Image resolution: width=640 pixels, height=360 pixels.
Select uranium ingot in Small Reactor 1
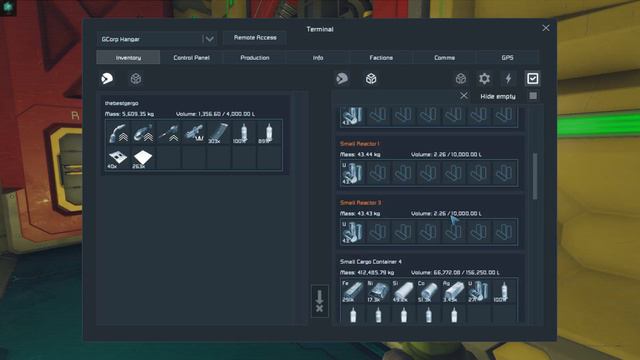click(x=353, y=173)
